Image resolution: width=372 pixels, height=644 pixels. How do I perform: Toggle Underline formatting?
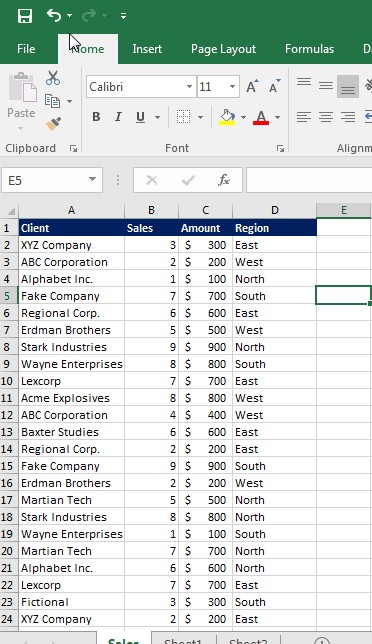[x=140, y=117]
